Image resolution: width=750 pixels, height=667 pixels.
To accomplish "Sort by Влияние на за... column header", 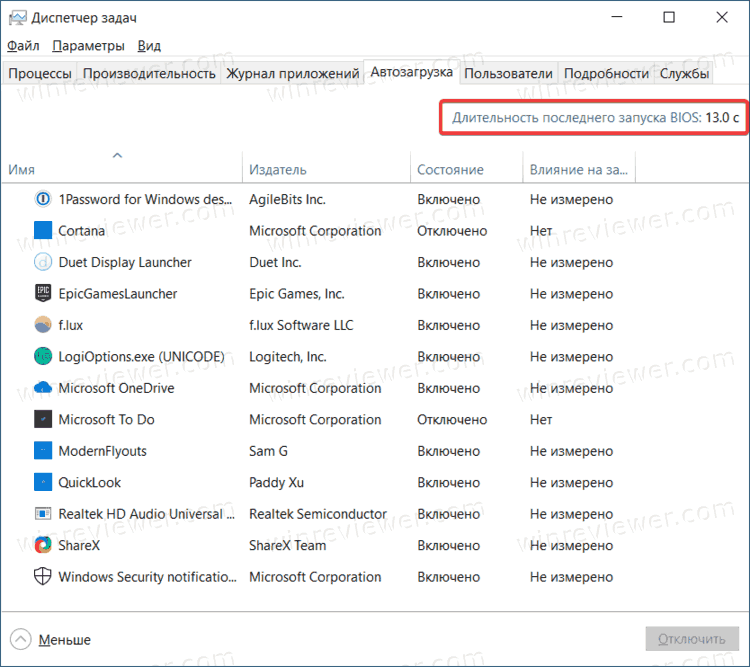I will pos(579,167).
